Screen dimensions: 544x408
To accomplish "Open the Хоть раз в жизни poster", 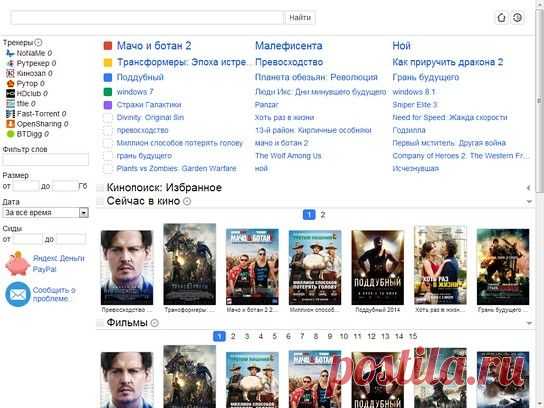I will click(x=440, y=265).
